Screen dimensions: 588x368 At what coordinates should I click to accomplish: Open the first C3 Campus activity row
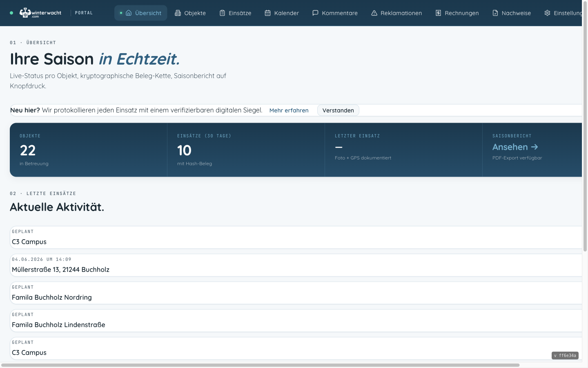[x=296, y=237]
